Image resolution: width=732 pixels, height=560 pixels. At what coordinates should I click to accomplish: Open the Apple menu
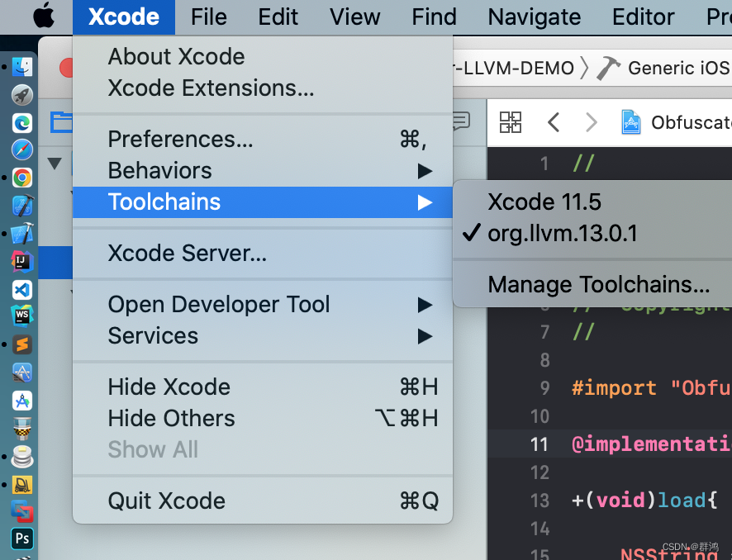[x=44, y=16]
